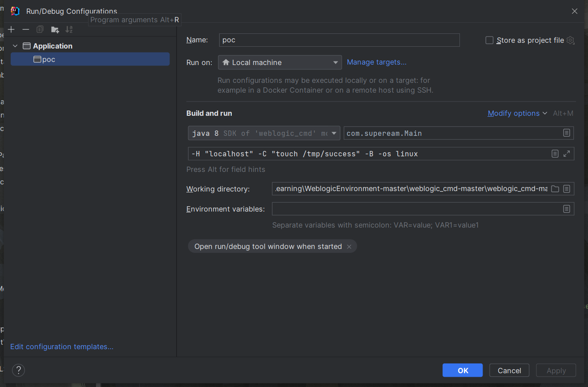Select the poc configuration in the tree

coord(90,59)
